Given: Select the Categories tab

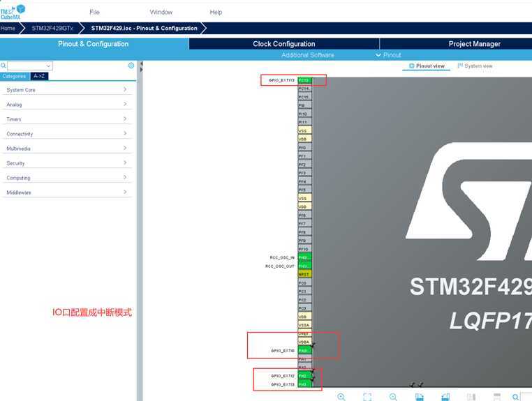Looking at the screenshot, I should click(x=15, y=76).
